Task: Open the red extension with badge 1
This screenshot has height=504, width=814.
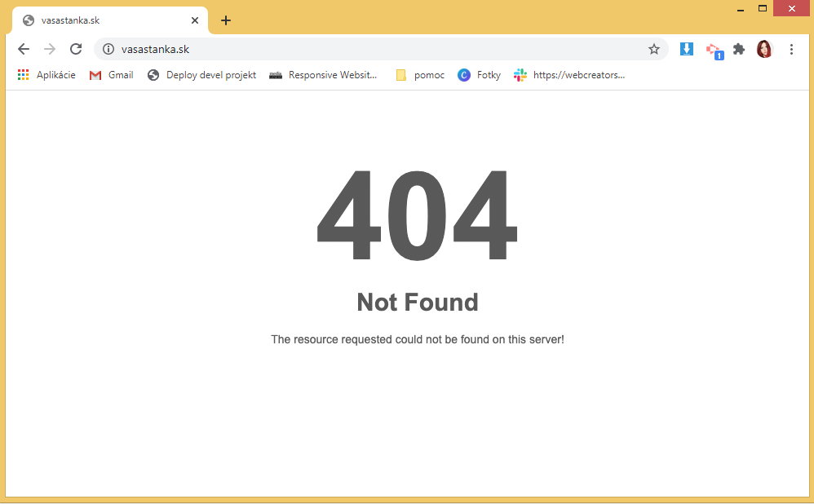Action: (x=714, y=51)
